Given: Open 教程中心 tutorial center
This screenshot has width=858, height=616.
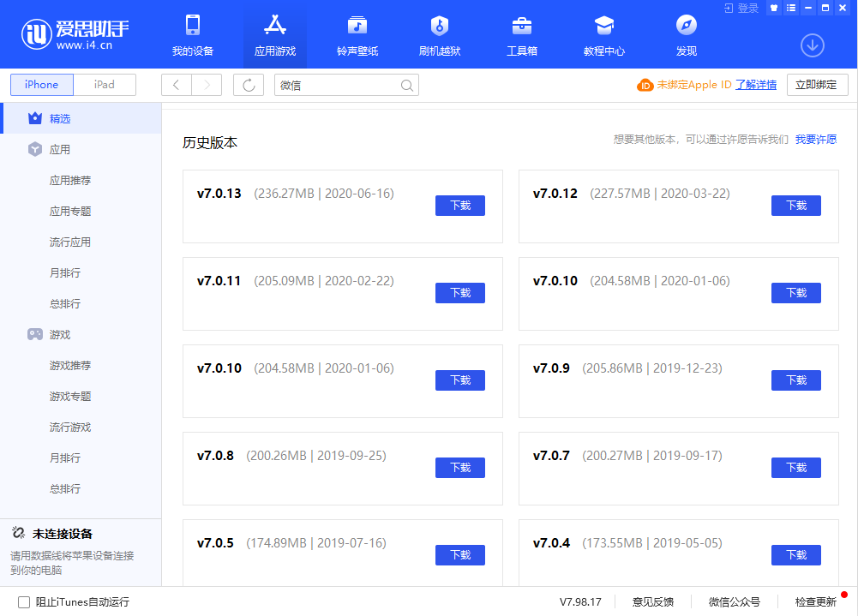Looking at the screenshot, I should coord(604,35).
